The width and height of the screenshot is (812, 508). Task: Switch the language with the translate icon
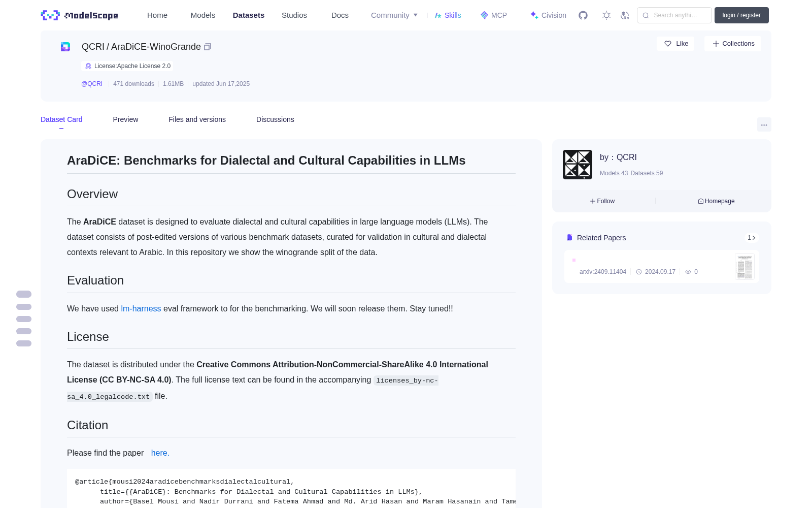pos(625,15)
